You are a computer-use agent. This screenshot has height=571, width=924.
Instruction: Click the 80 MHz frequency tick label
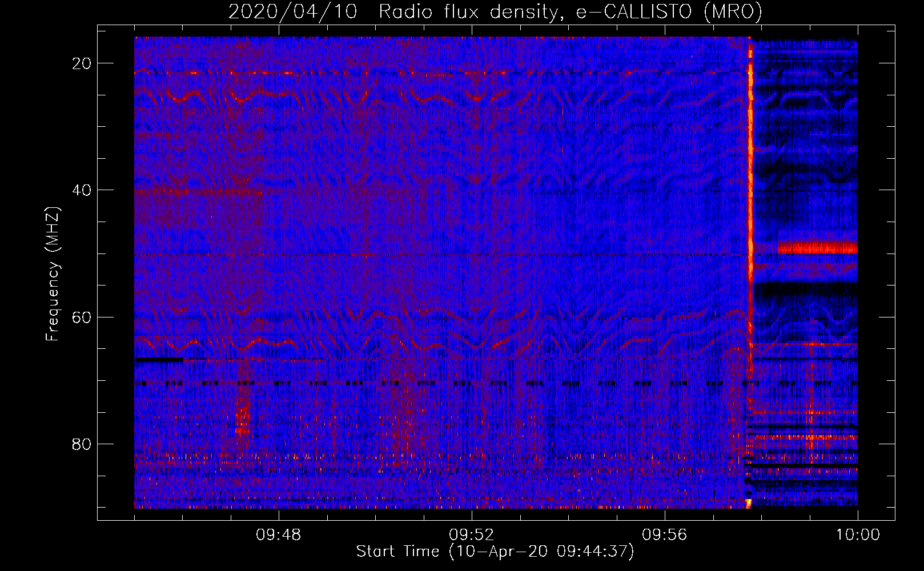82,444
